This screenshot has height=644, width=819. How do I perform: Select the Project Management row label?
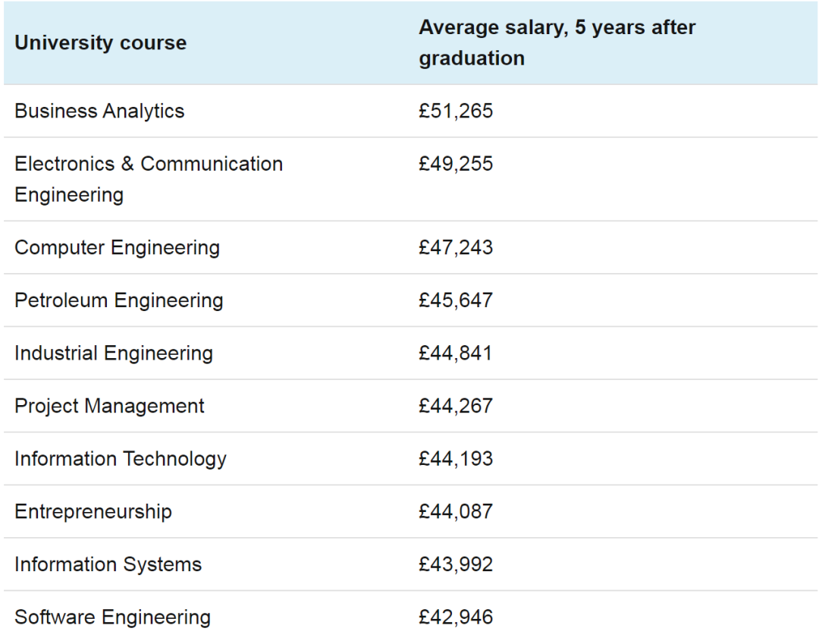pyautogui.click(x=109, y=406)
